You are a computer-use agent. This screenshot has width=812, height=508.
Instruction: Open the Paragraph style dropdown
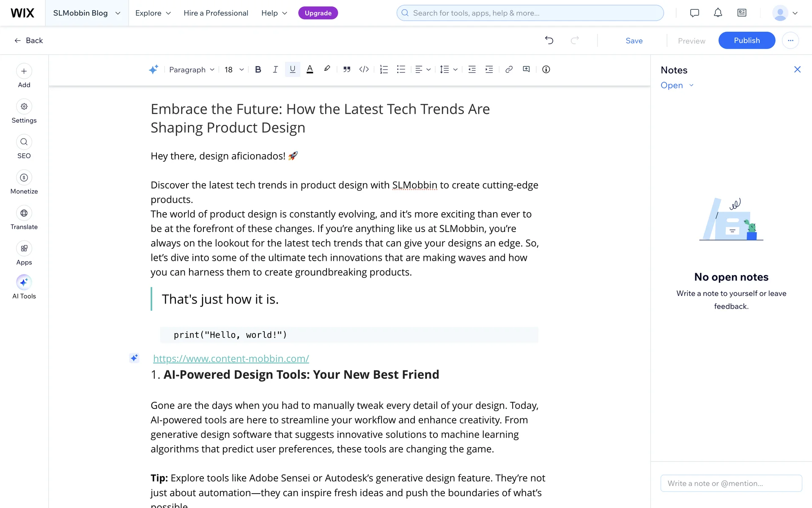pos(192,69)
